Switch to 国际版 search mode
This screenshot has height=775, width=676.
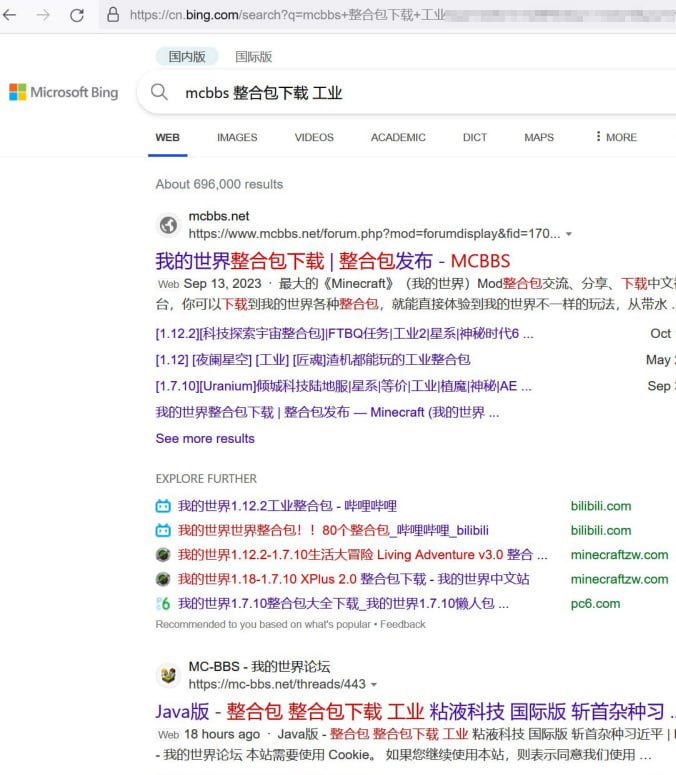(254, 57)
